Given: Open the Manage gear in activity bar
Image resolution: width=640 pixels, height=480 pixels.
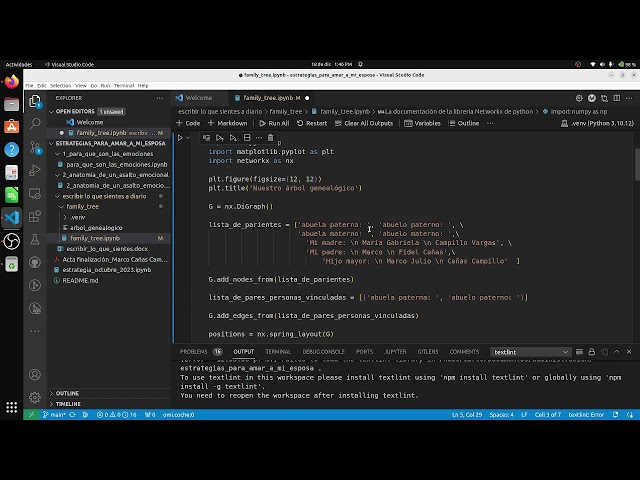Looking at the screenshot, I should click(35, 397).
